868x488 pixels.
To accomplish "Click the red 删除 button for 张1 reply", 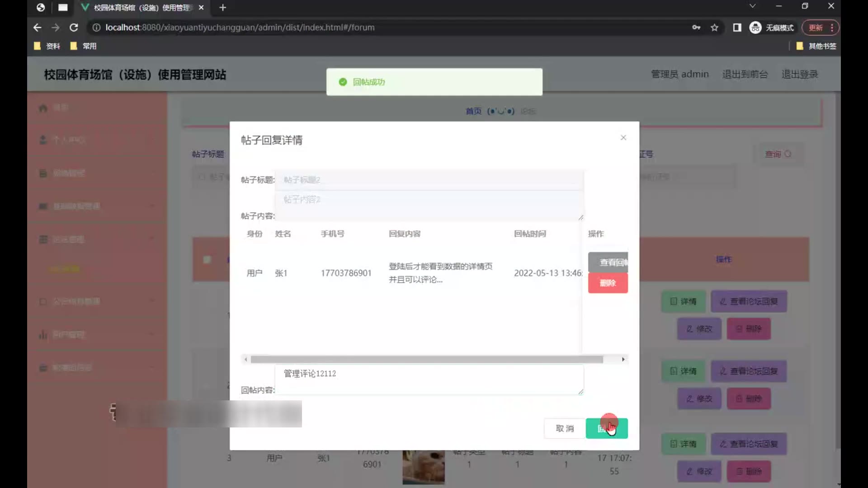I will click(607, 283).
